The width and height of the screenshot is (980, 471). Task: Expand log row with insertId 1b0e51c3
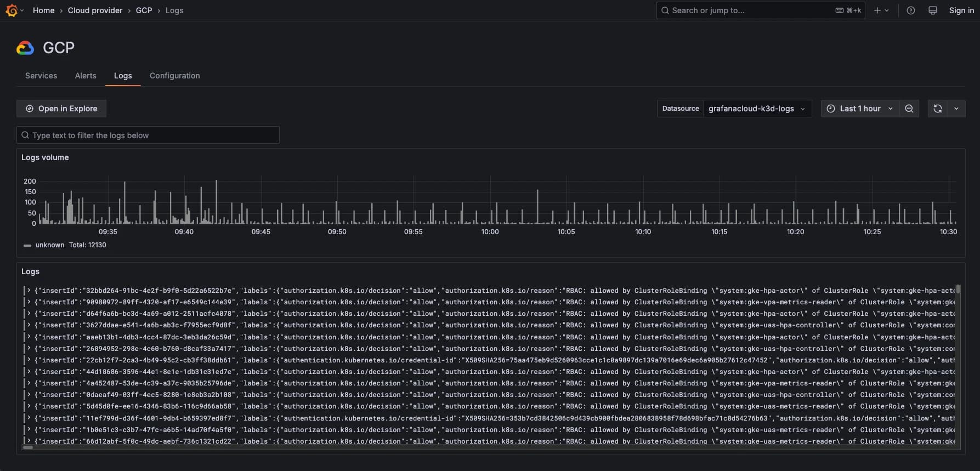tap(29, 430)
